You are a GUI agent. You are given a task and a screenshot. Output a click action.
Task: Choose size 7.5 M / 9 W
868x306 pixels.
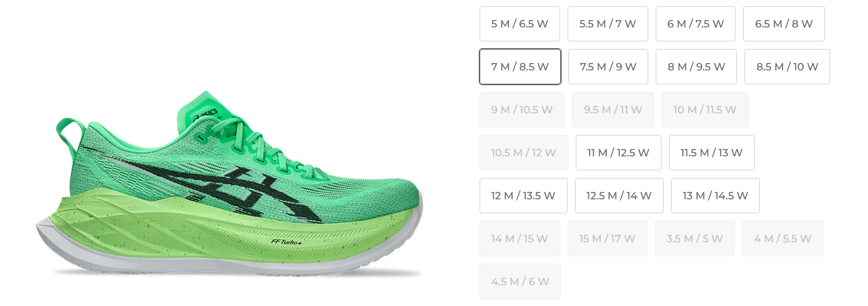tap(608, 67)
